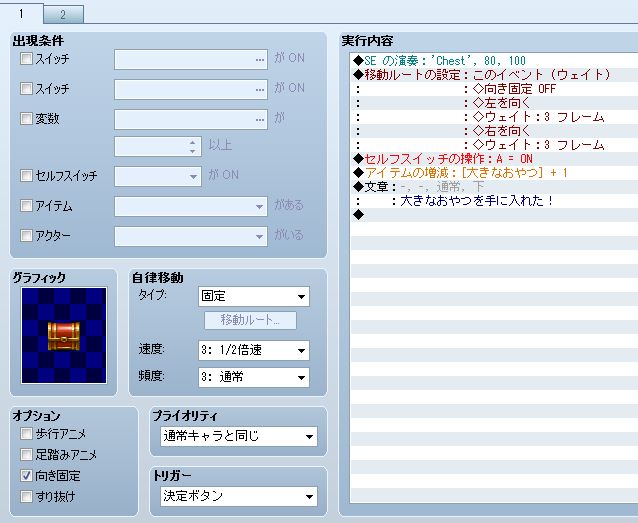
Task: Enable the アクター condition checkbox
Action: 26,235
